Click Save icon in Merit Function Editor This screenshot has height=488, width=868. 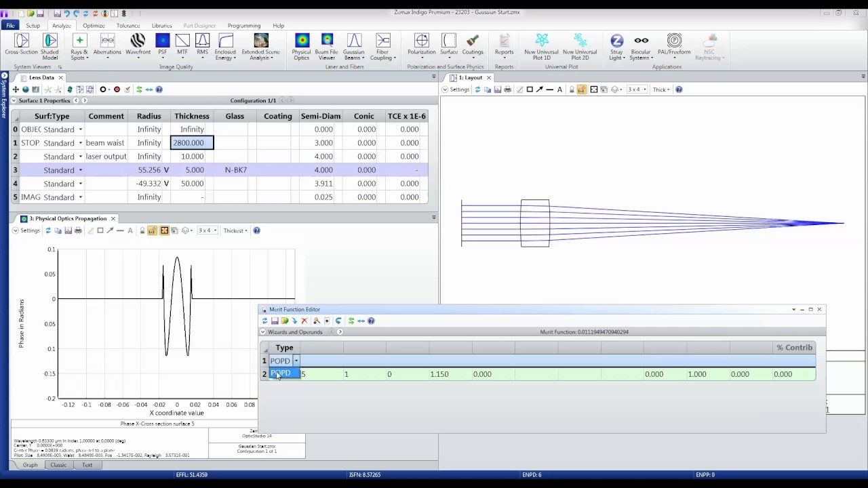click(275, 321)
